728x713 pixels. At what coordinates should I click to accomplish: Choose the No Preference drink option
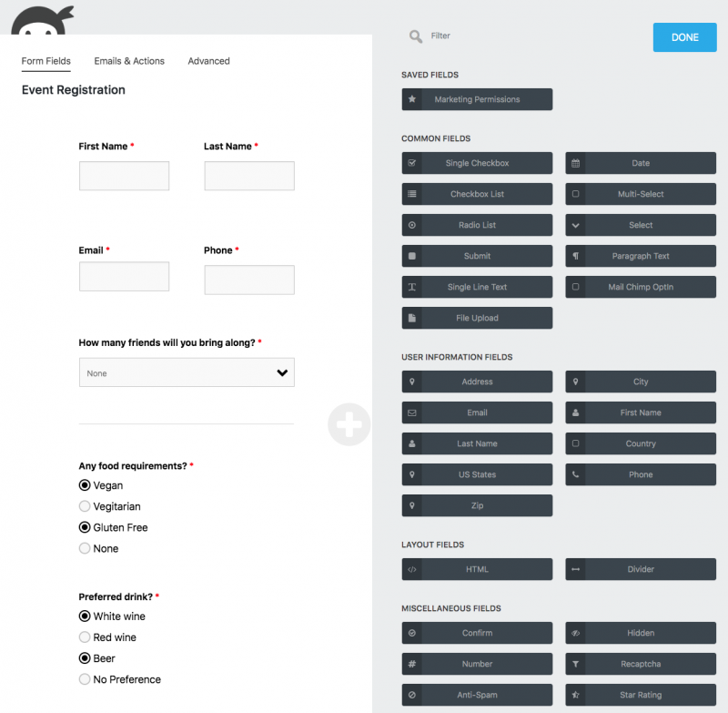(x=85, y=679)
